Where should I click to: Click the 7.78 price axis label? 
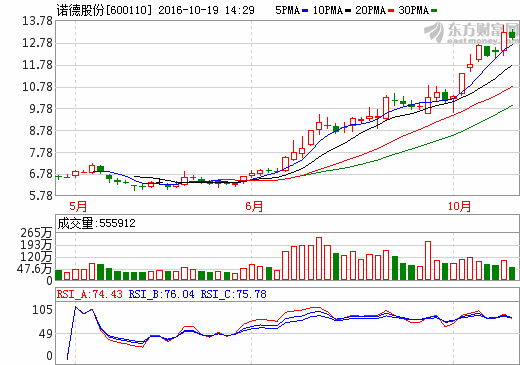pos(41,152)
